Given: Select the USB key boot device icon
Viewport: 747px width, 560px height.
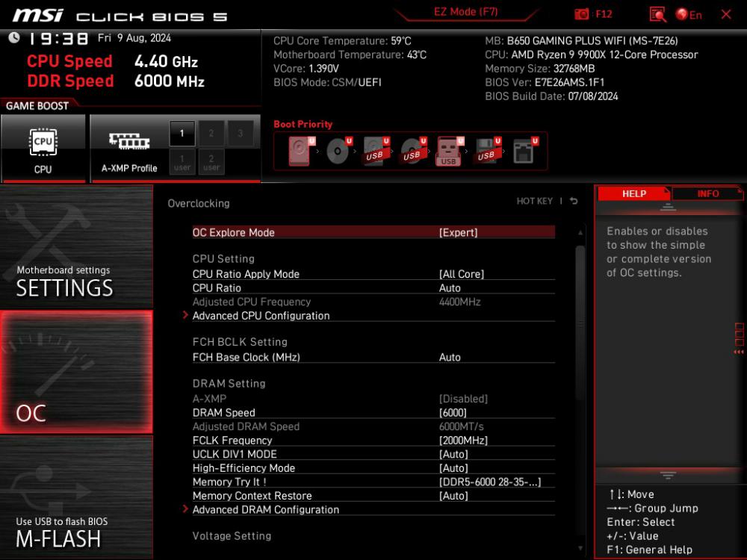Looking at the screenshot, I should [449, 151].
